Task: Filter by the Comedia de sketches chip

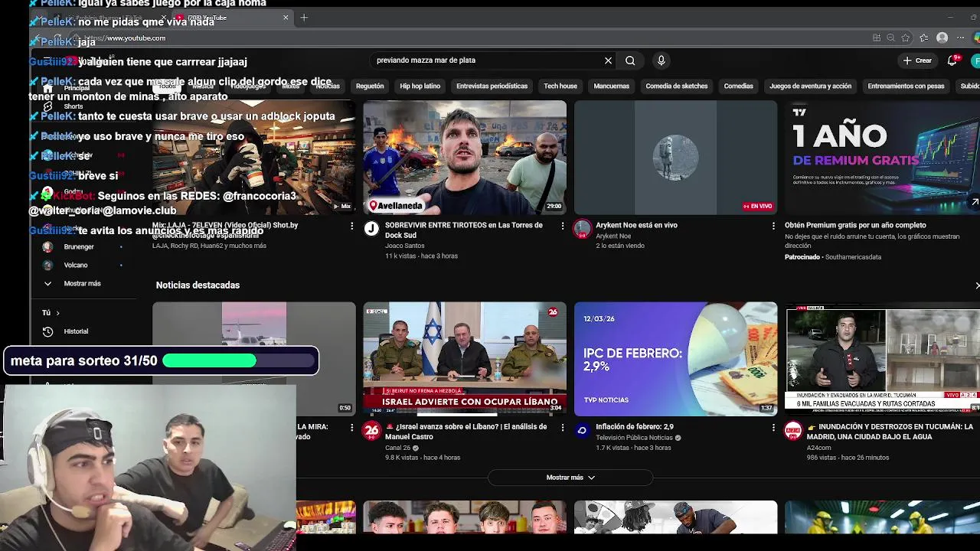Action: click(677, 86)
